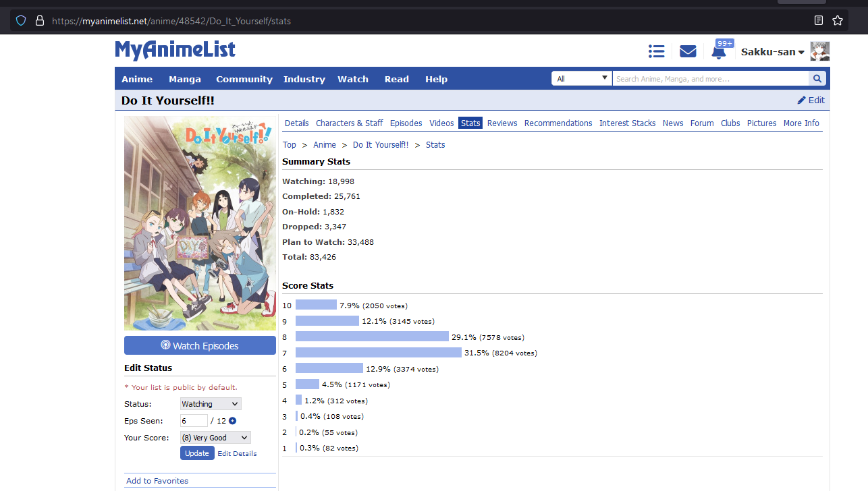Expand the Status dropdown showing Watching

tap(211, 404)
